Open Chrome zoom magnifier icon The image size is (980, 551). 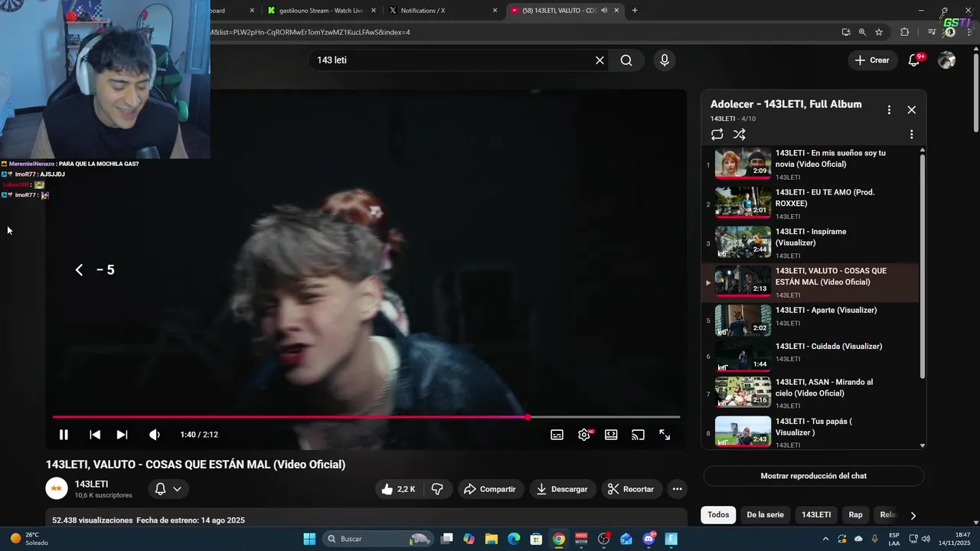pos(862,32)
